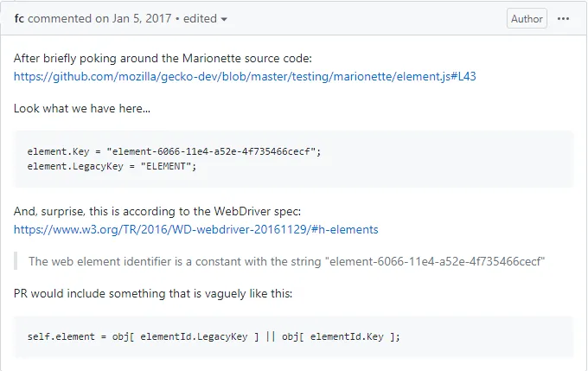Expand the edited history dropdown
Image resolution: width=588 pixels, height=371 pixels.
pyautogui.click(x=206, y=18)
